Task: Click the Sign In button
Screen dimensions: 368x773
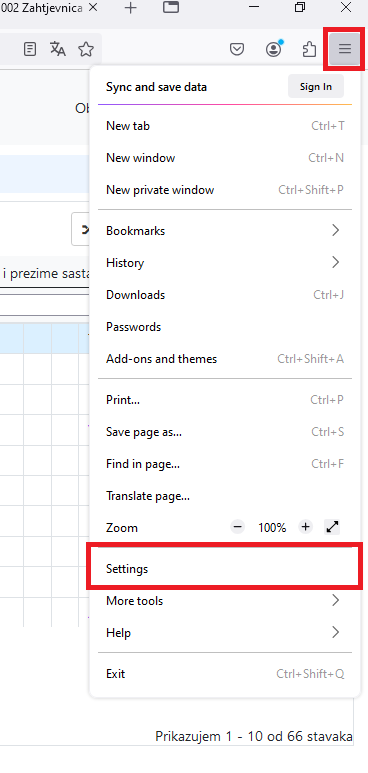Action: coord(316,87)
